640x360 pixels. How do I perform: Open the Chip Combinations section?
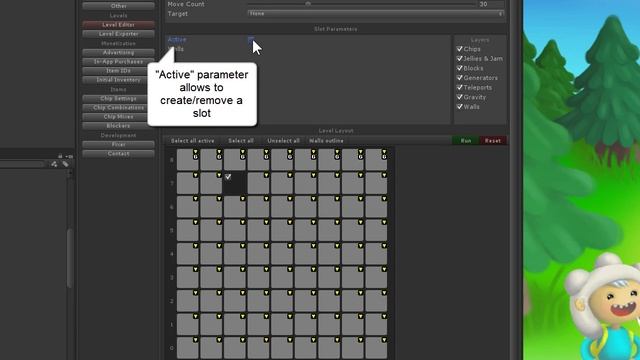click(x=118, y=108)
